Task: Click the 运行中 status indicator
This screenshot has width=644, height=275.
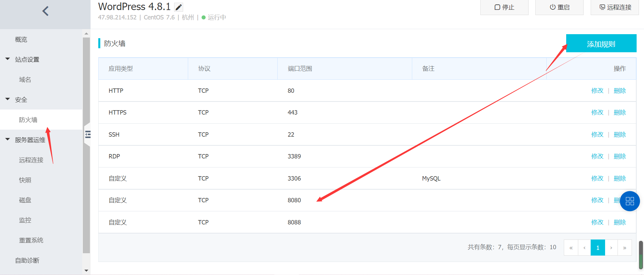Action: coord(214,17)
